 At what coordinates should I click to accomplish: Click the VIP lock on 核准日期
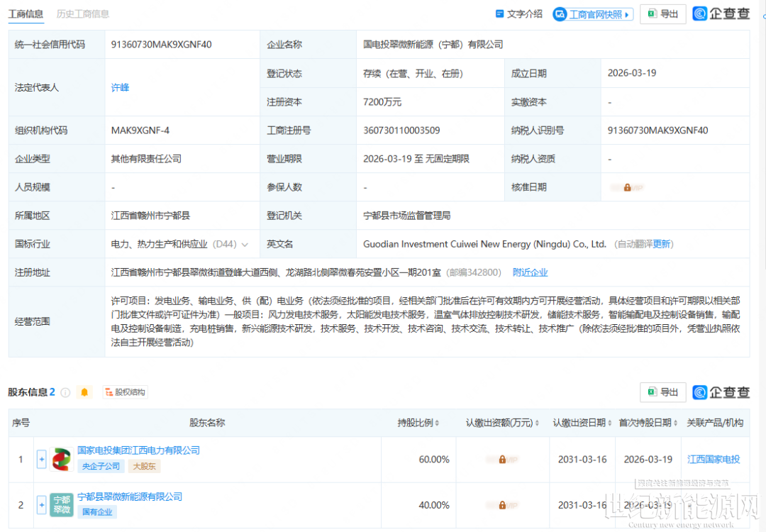coord(628,187)
